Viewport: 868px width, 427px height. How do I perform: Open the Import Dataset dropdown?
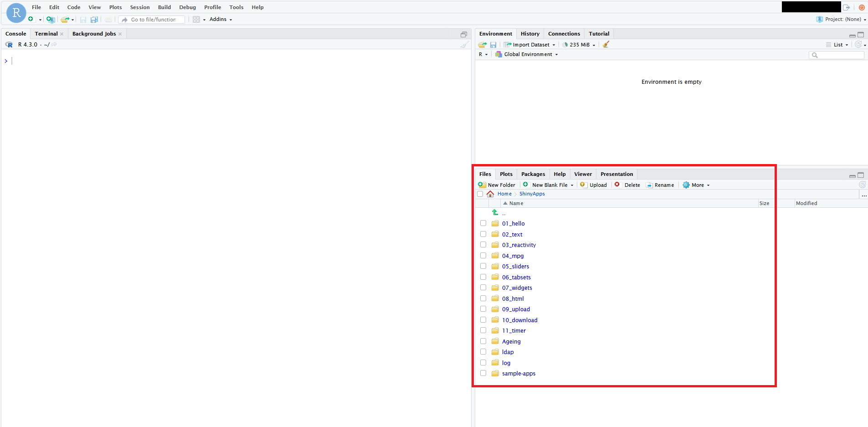[530, 45]
